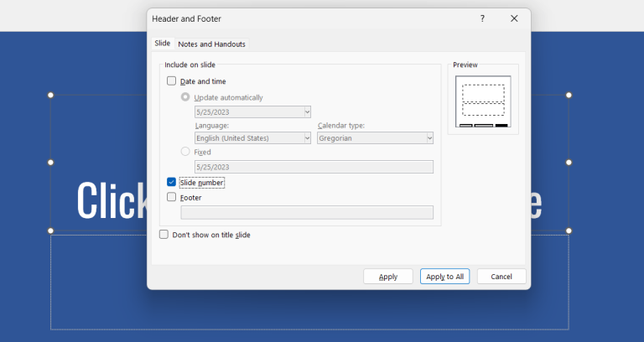Enable Don't show on title slide
The height and width of the screenshot is (342, 644).
point(164,235)
